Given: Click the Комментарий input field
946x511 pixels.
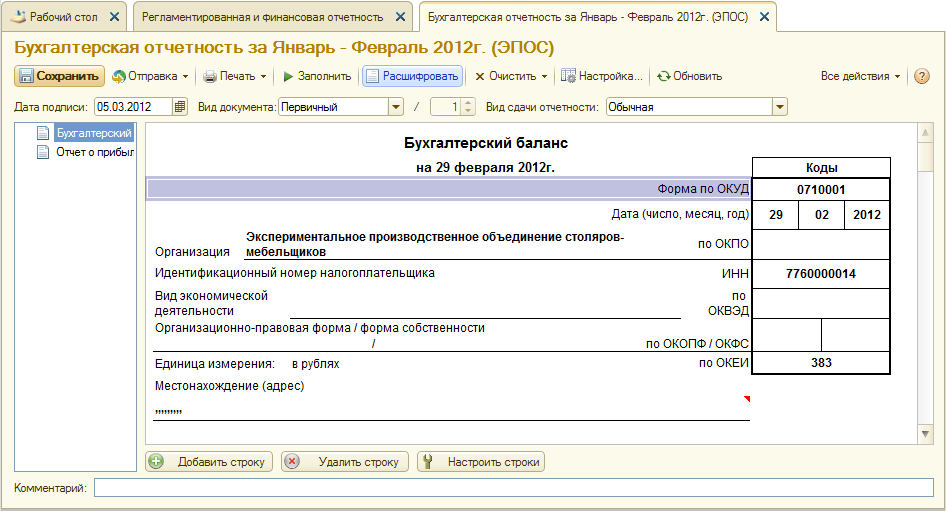Looking at the screenshot, I should (513, 488).
